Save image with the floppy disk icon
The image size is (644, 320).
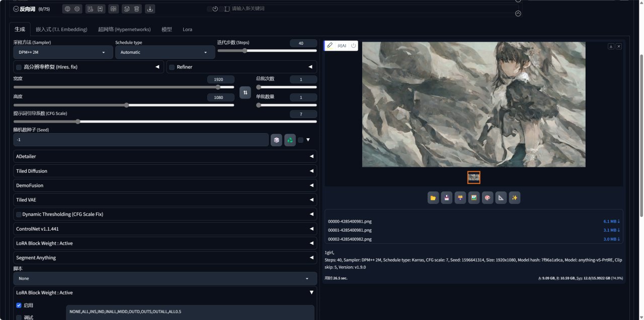coord(447,198)
